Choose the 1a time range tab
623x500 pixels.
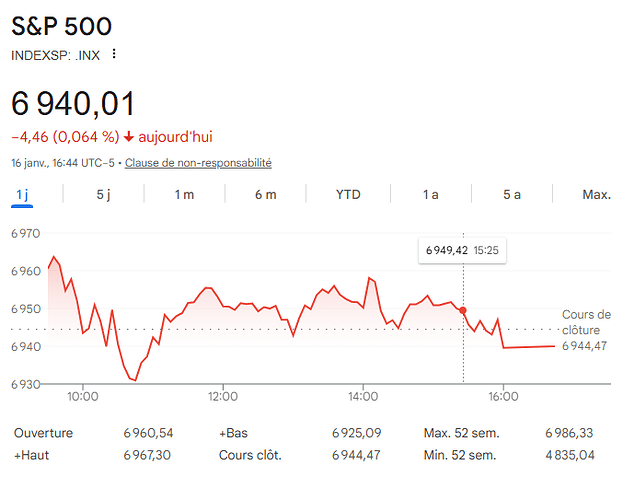click(x=430, y=194)
